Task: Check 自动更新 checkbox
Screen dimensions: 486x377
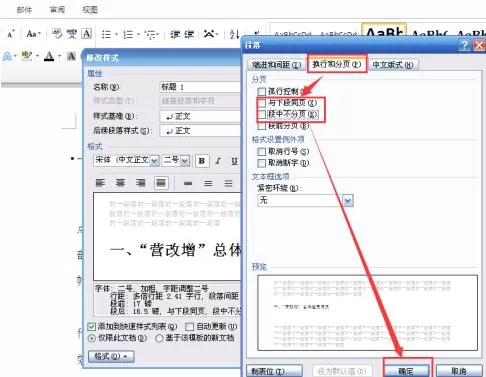Action: click(189, 326)
